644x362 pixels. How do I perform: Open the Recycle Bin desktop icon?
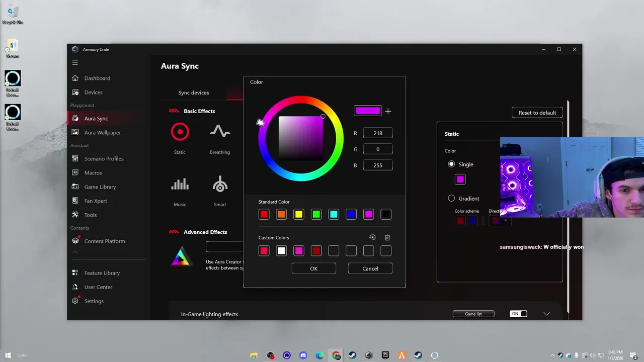click(13, 15)
